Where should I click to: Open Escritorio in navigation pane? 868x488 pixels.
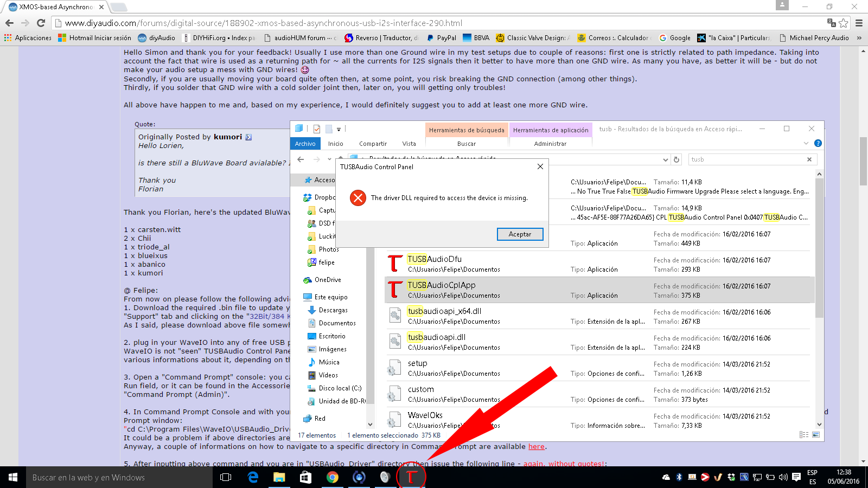pos(331,336)
